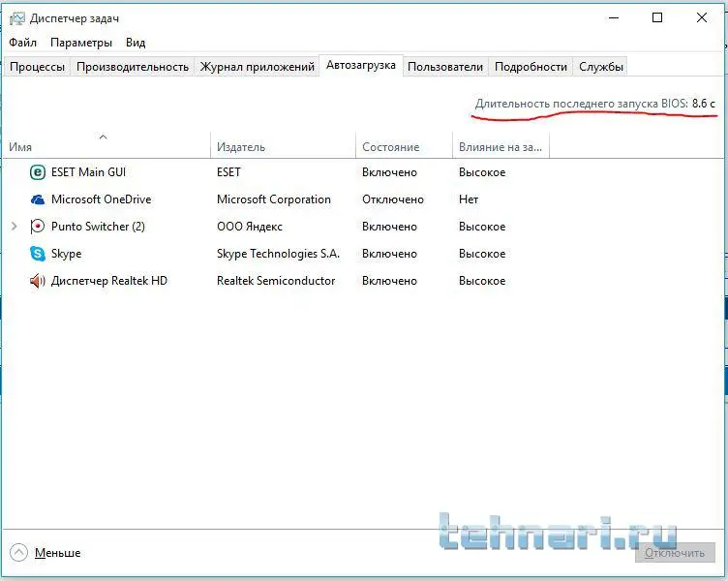
Task: Sort by the Издатель column header
Action: tap(283, 145)
